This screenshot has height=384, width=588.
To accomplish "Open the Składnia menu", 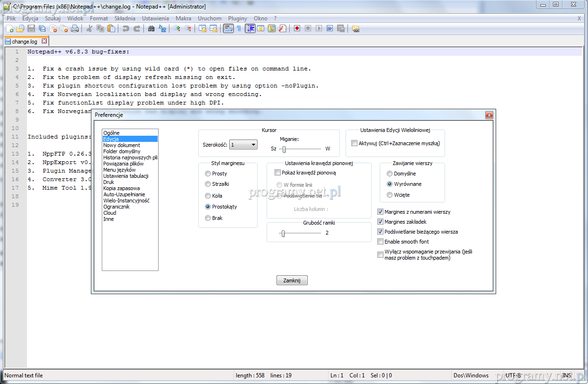I will click(125, 18).
